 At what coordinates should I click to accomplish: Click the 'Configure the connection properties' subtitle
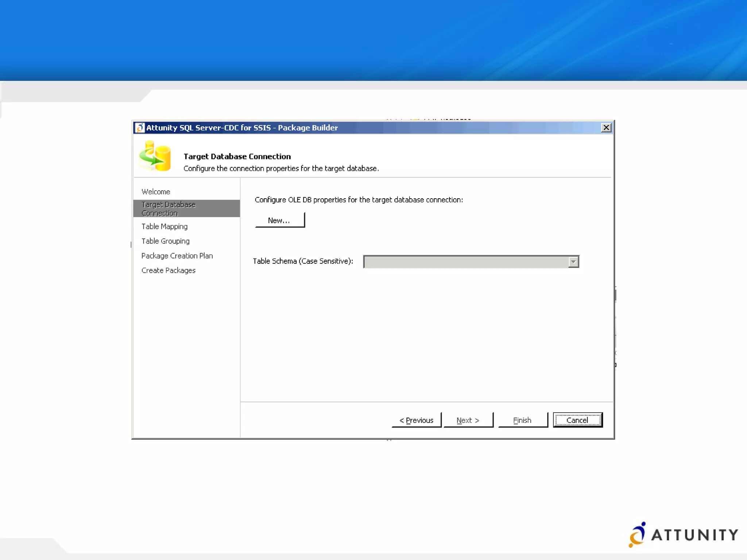281,168
